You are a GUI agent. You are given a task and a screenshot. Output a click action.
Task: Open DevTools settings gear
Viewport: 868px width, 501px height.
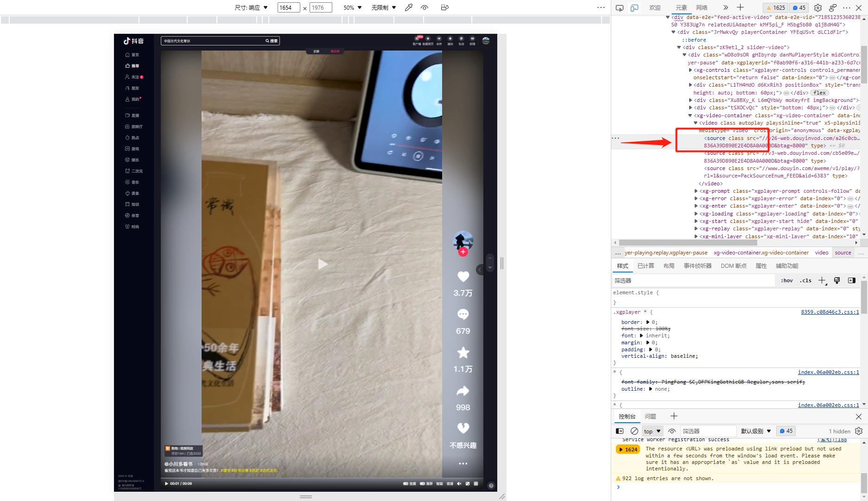818,7
